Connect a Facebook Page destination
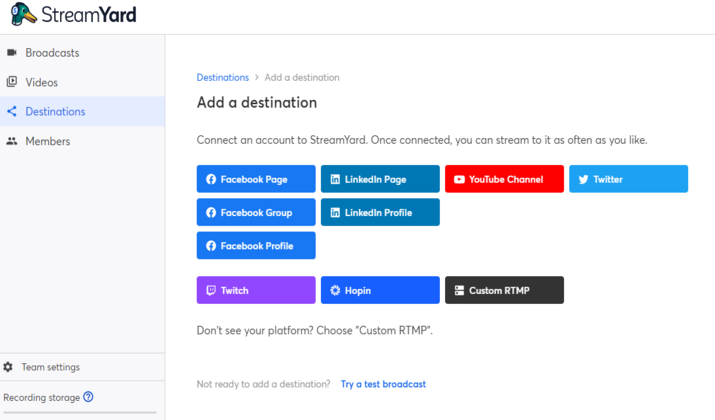The image size is (715, 420). [256, 179]
